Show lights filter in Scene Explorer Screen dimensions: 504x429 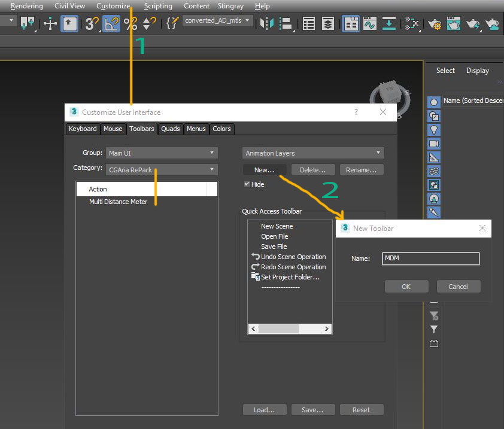pos(434,130)
